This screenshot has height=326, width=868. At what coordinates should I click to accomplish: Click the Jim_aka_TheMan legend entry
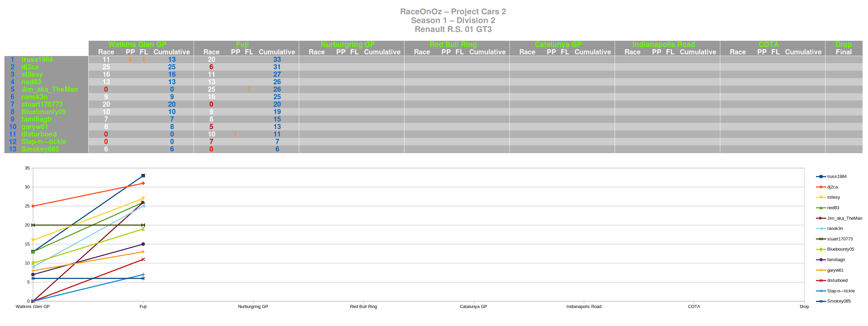(x=839, y=218)
